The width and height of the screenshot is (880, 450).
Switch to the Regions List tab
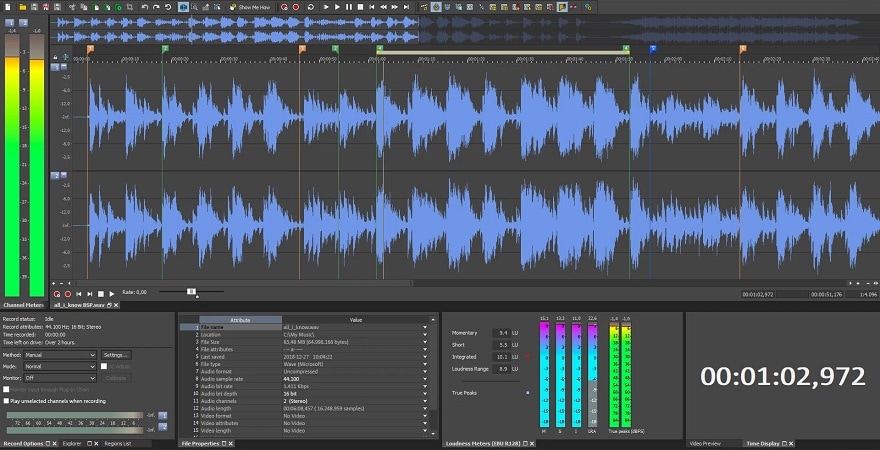point(118,443)
